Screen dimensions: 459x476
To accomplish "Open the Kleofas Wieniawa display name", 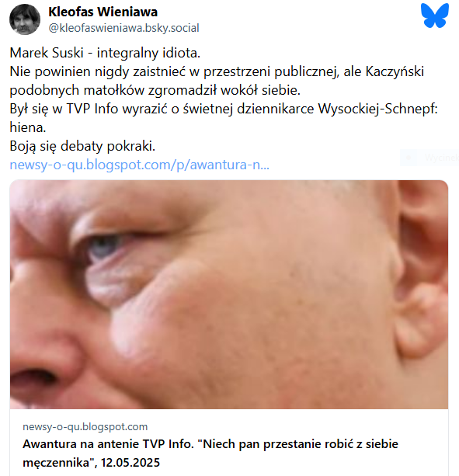I will (x=103, y=12).
